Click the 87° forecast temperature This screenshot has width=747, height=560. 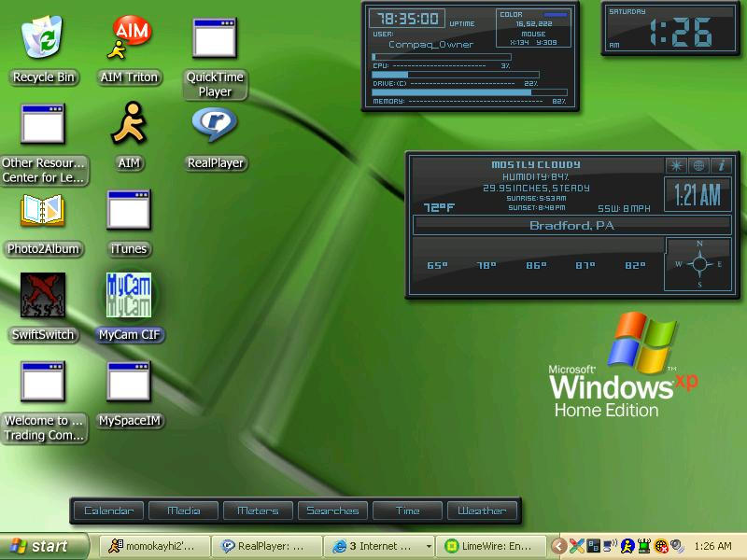(x=585, y=265)
